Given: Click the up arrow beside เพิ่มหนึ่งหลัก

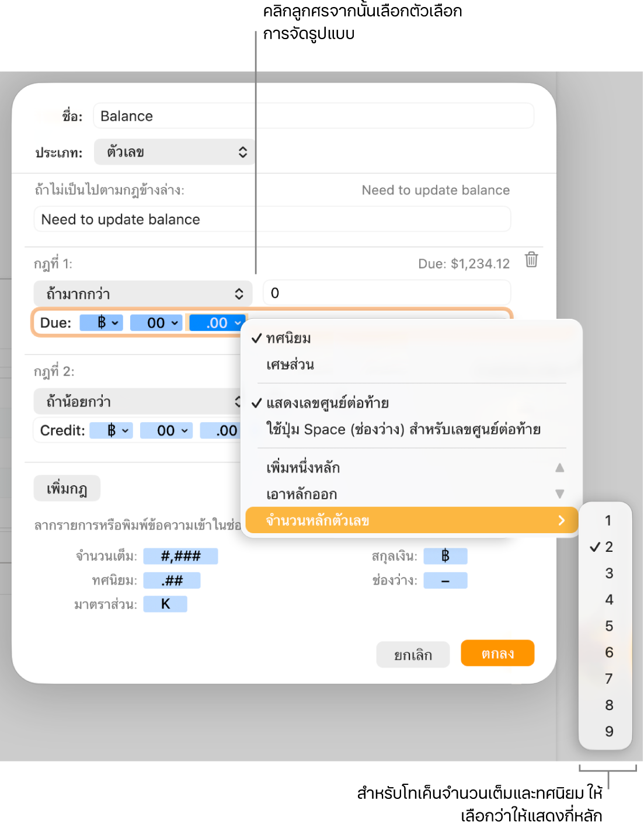Looking at the screenshot, I should tap(559, 468).
